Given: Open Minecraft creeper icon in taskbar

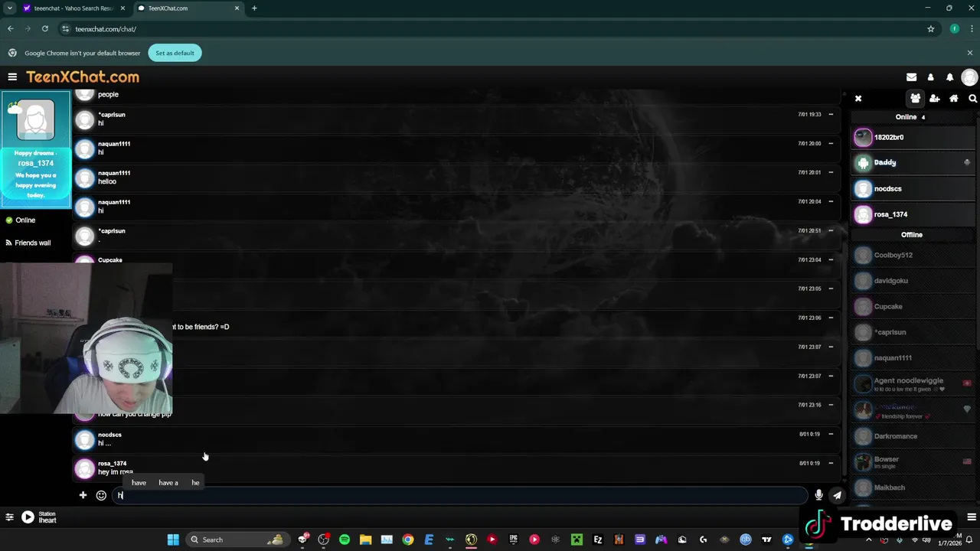Looking at the screenshot, I should pos(577,540).
